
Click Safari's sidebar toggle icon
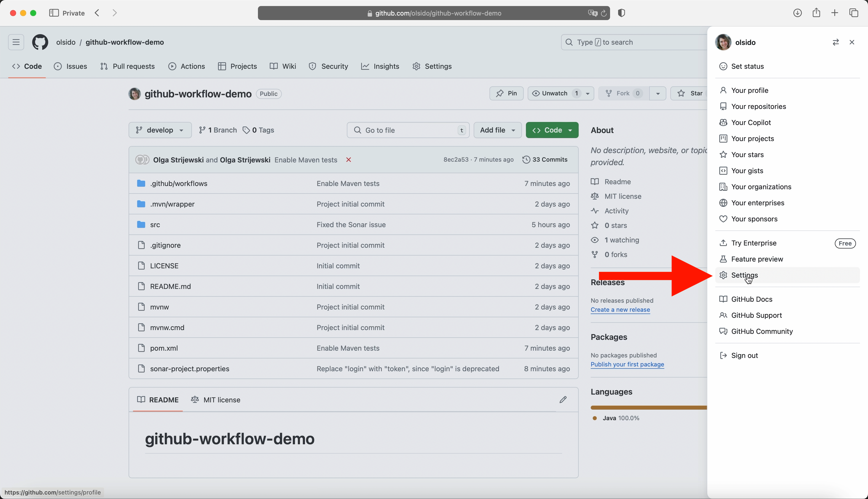pos(54,13)
